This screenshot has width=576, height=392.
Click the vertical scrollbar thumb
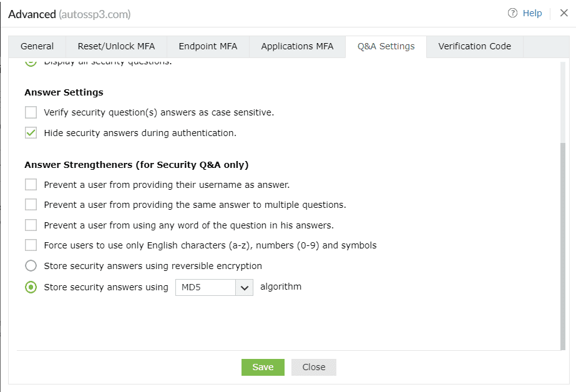[x=563, y=243]
